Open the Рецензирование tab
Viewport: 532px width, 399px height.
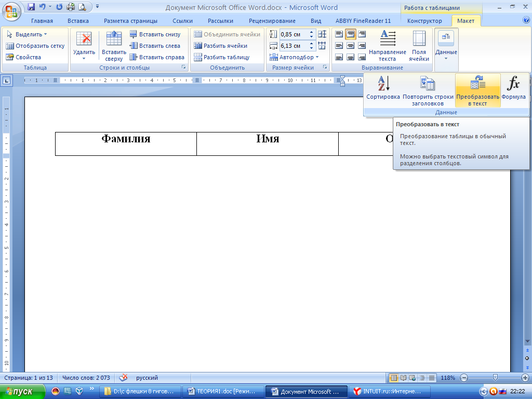(272, 21)
